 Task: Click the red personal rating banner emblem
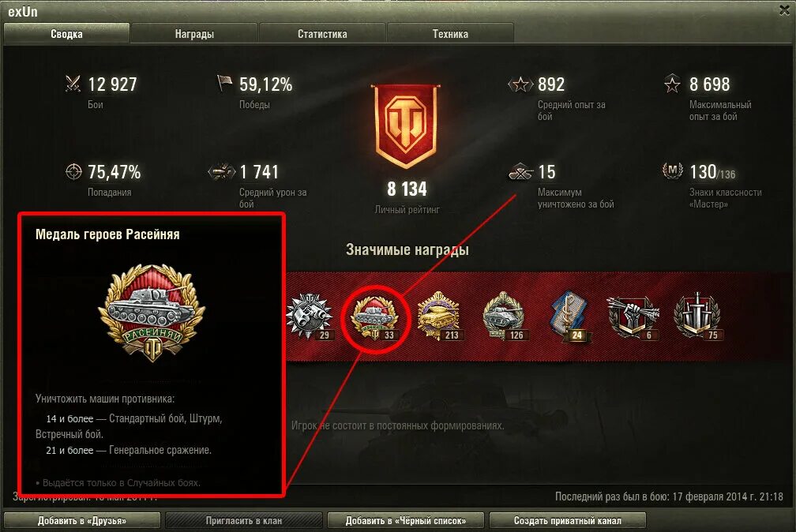click(406, 126)
